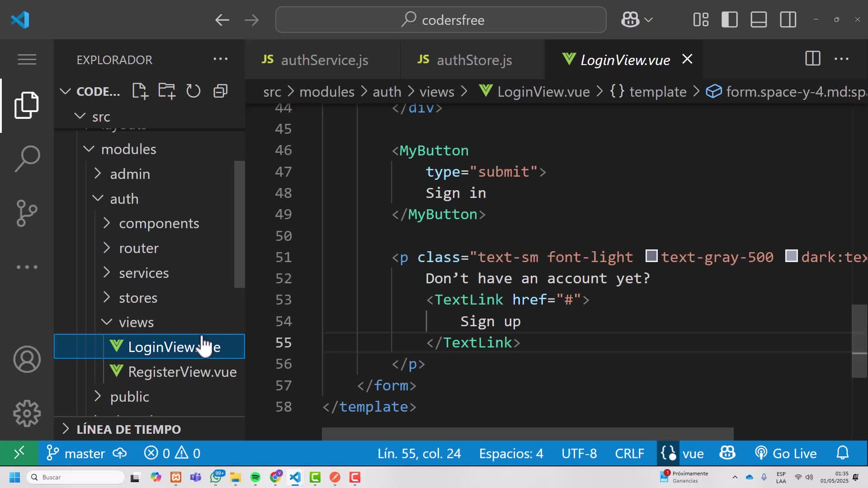Go forward in navigation history

click(x=251, y=20)
